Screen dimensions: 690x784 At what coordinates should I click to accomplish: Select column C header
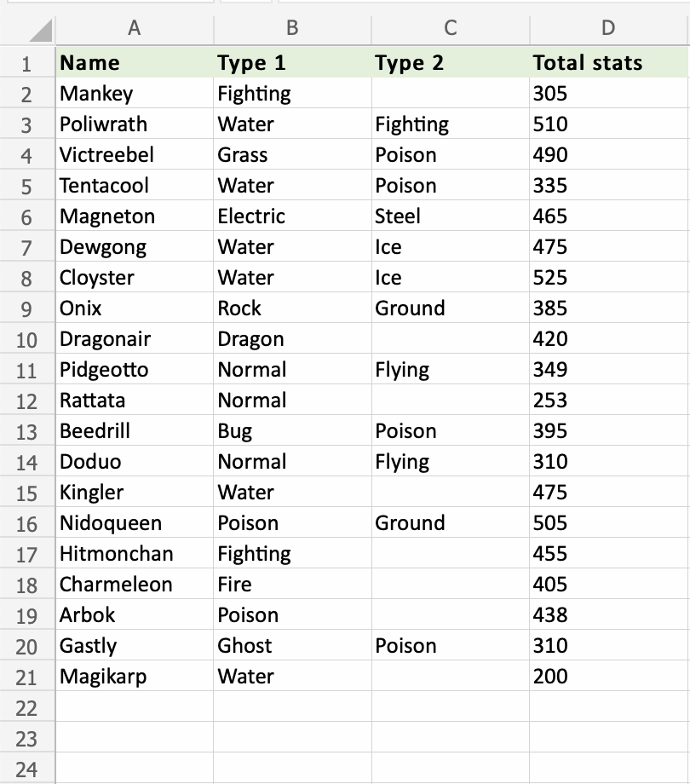pyautogui.click(x=450, y=28)
